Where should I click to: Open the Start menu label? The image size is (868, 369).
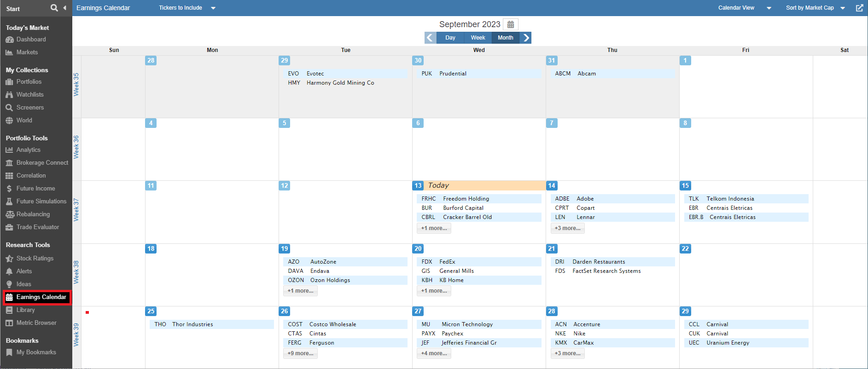click(13, 9)
